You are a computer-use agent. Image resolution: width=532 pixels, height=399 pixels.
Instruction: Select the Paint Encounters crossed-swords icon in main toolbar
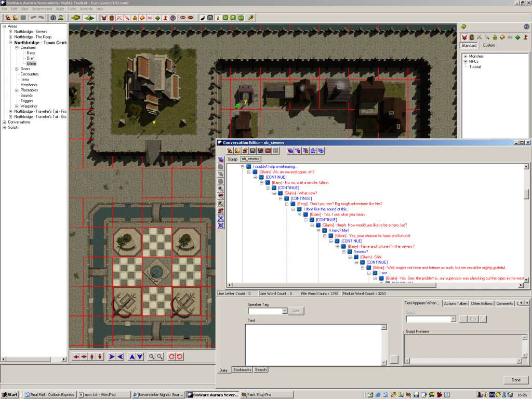[x=119, y=18]
